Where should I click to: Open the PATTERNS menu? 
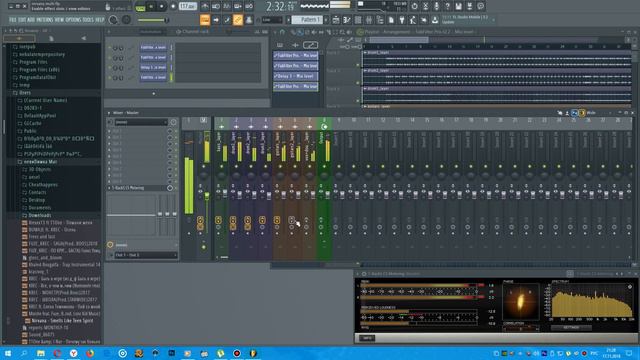pyautogui.click(x=45, y=20)
